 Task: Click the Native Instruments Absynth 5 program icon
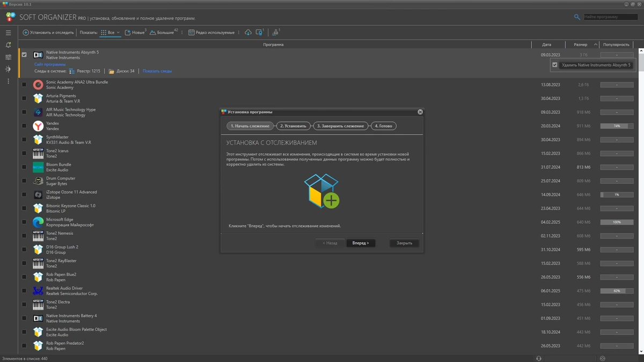(38, 55)
